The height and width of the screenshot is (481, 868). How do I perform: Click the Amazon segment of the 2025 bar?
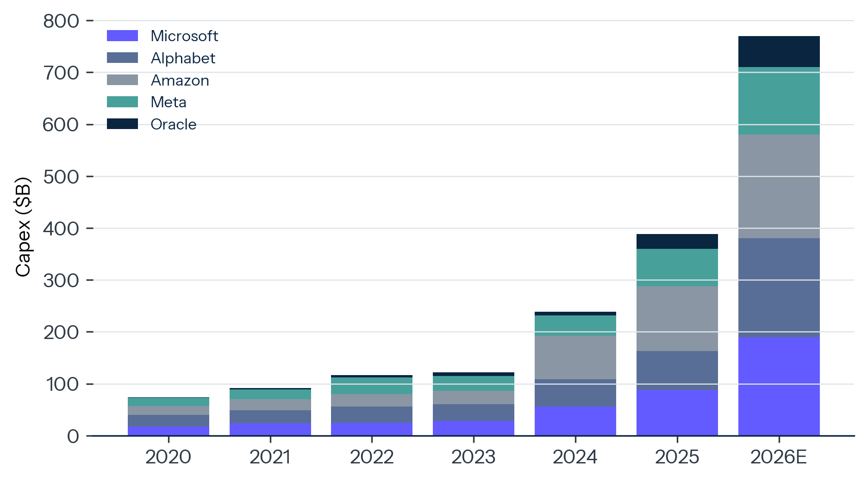pyautogui.click(x=677, y=319)
